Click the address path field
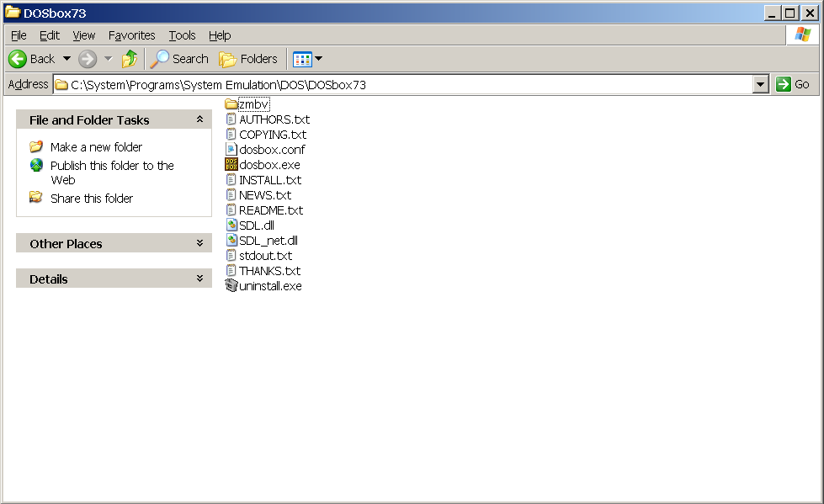This screenshot has height=504, width=824. pyautogui.click(x=402, y=84)
